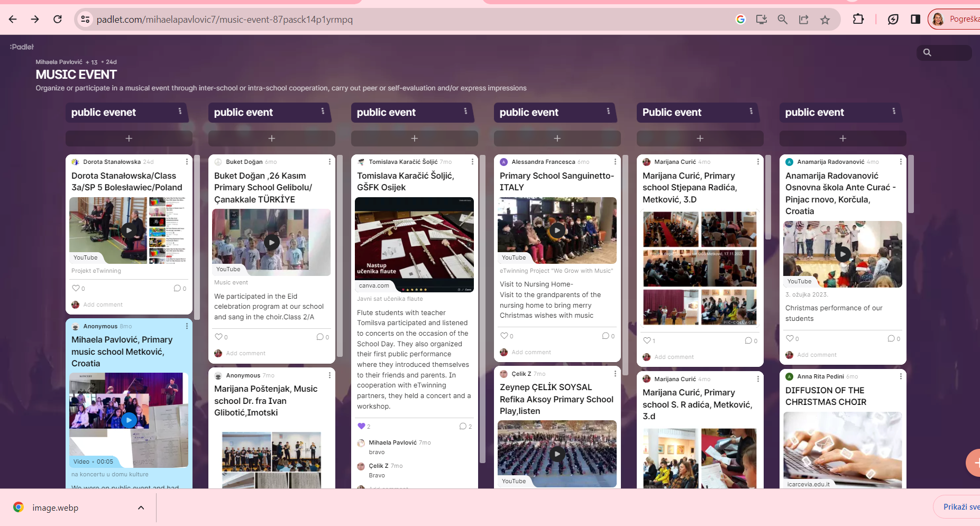Click 'Prikaži sve' show all downloads button
The height and width of the screenshot is (526, 980).
point(960,507)
